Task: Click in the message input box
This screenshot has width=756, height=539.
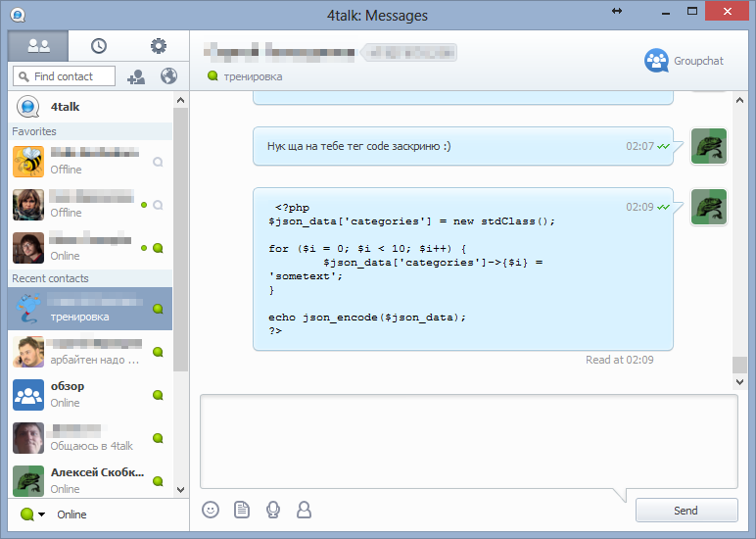Action: (469, 442)
